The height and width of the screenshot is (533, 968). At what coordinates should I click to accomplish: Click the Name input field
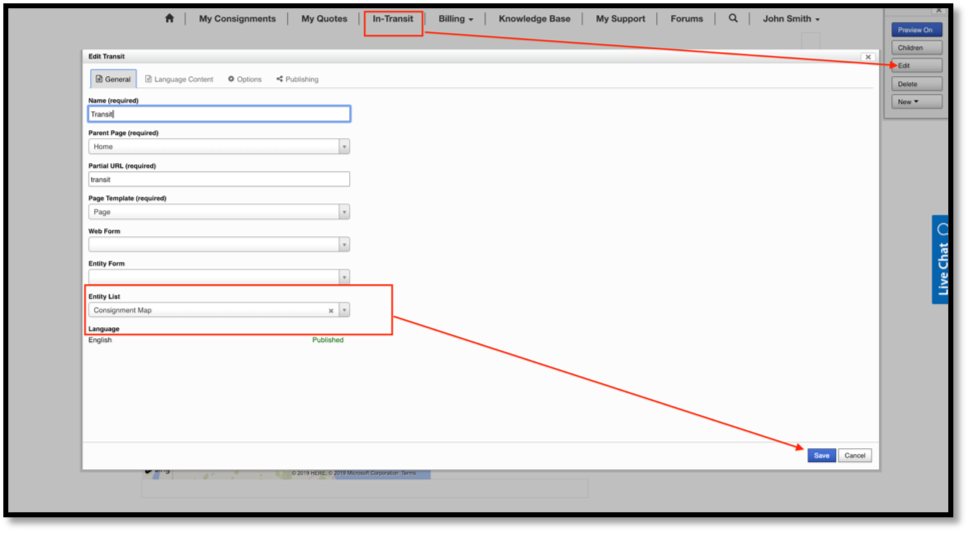219,114
